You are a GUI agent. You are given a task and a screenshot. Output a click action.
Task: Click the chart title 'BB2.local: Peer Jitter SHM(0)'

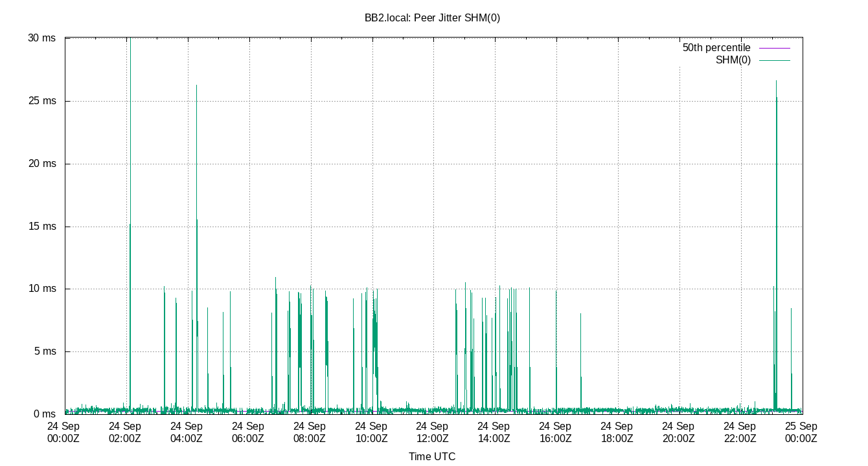(x=432, y=18)
